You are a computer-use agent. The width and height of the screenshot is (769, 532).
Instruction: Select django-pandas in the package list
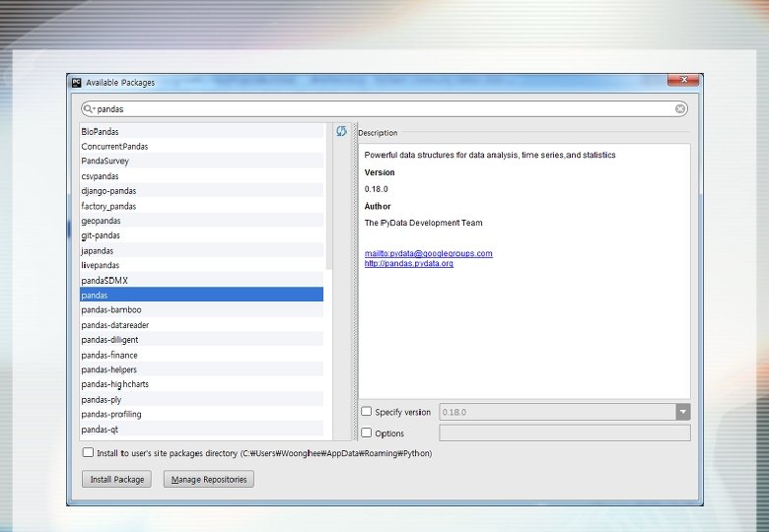coord(201,190)
